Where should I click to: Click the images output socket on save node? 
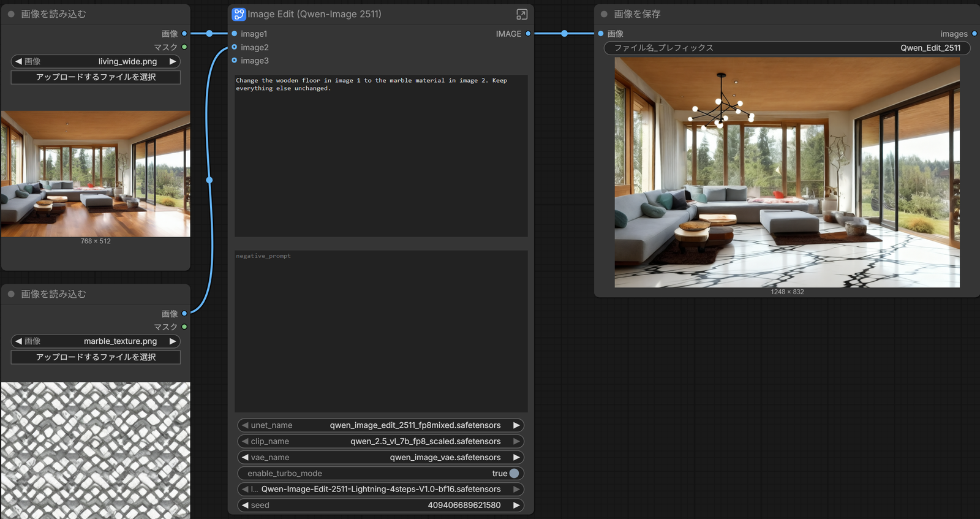(x=974, y=34)
